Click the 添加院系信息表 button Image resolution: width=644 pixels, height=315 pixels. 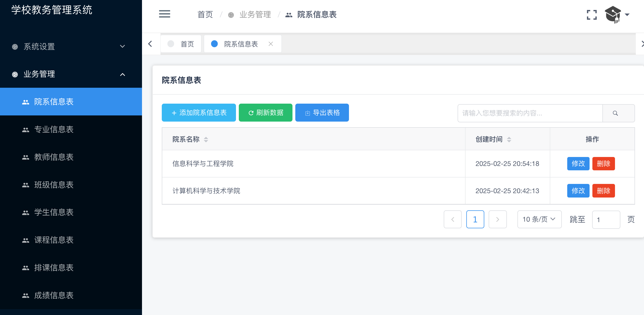pyautogui.click(x=198, y=113)
